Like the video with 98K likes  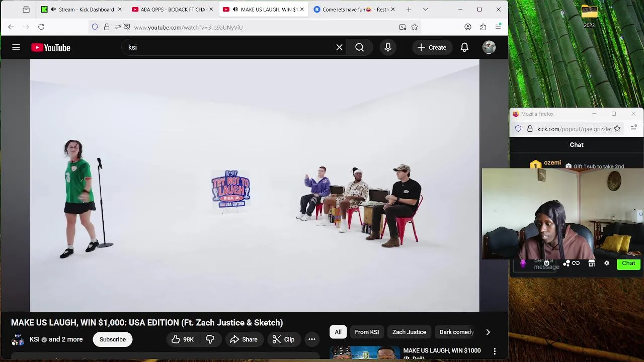(183, 339)
